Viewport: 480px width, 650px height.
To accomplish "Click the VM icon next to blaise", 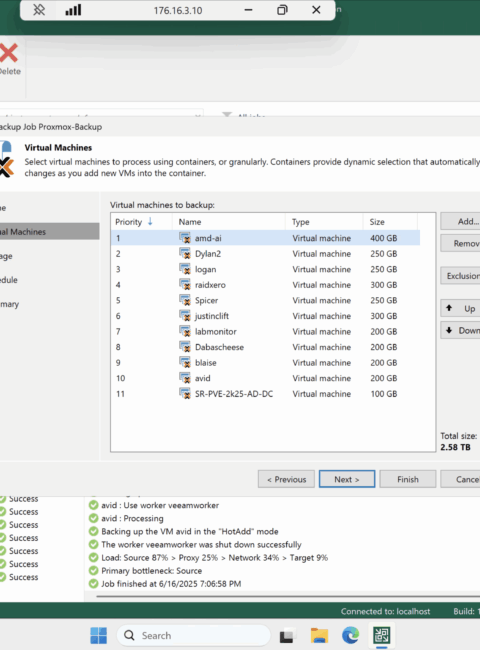I will [184, 362].
